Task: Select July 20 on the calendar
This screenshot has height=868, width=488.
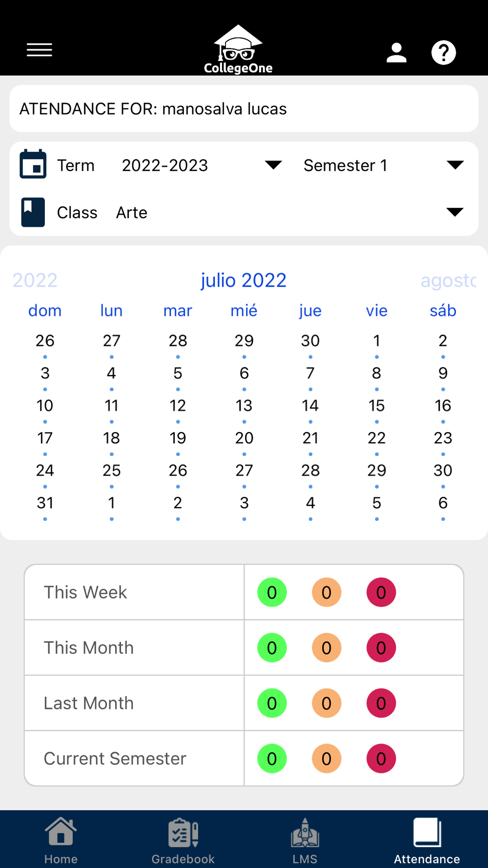Action: [x=244, y=438]
